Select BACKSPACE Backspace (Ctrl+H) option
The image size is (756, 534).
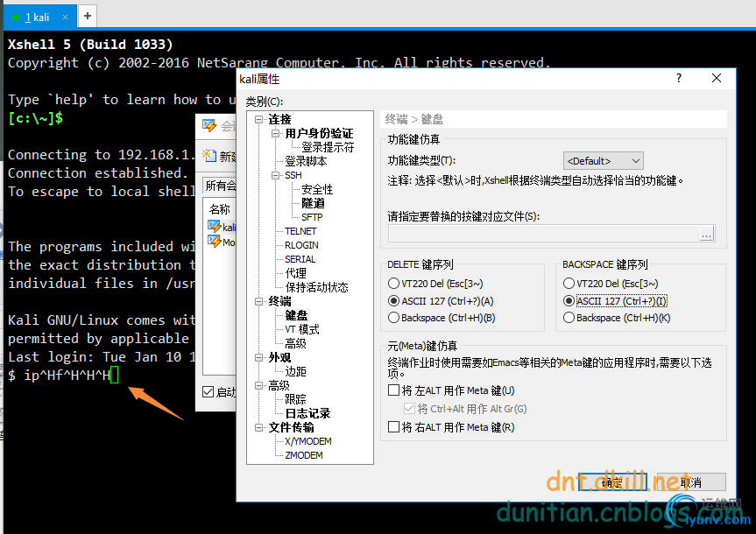[x=617, y=318]
